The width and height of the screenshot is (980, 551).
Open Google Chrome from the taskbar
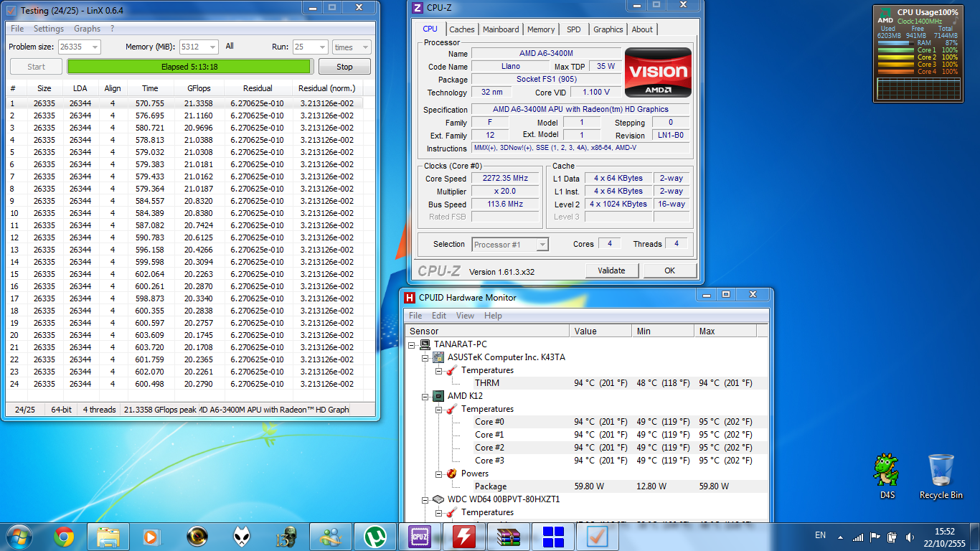pos(63,536)
